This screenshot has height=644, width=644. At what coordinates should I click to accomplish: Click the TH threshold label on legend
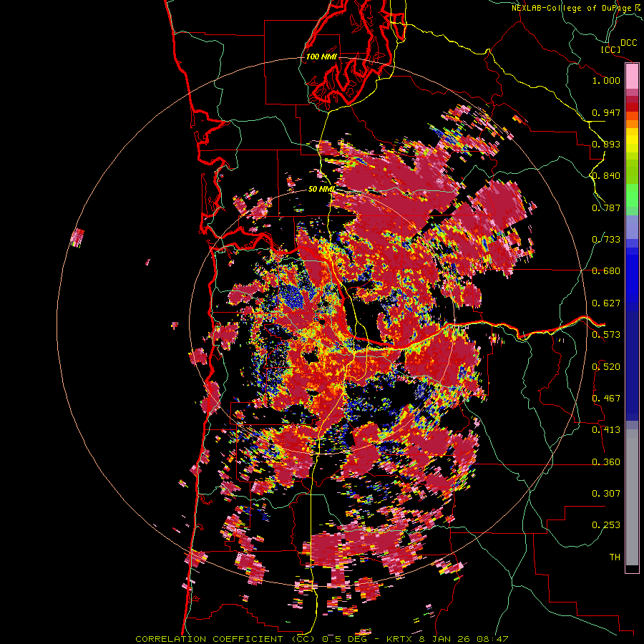coord(615,557)
